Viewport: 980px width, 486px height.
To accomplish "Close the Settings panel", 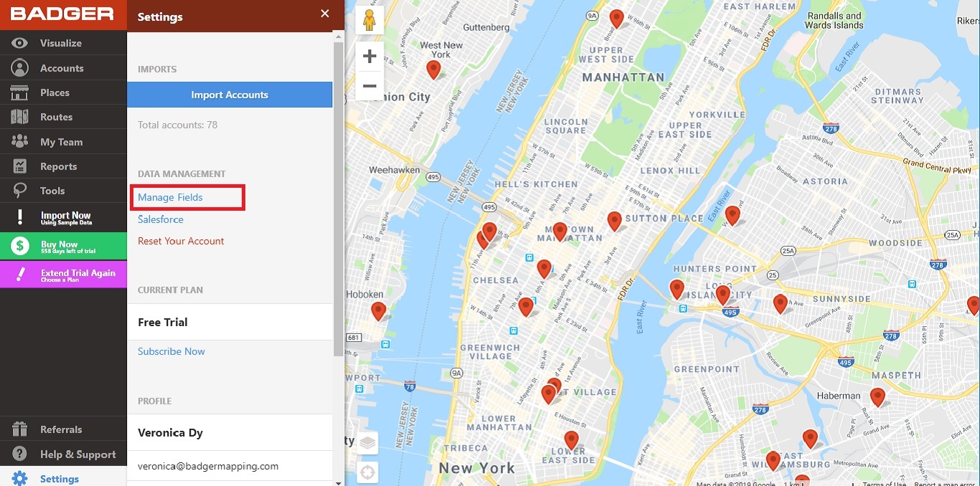I will click(x=324, y=14).
